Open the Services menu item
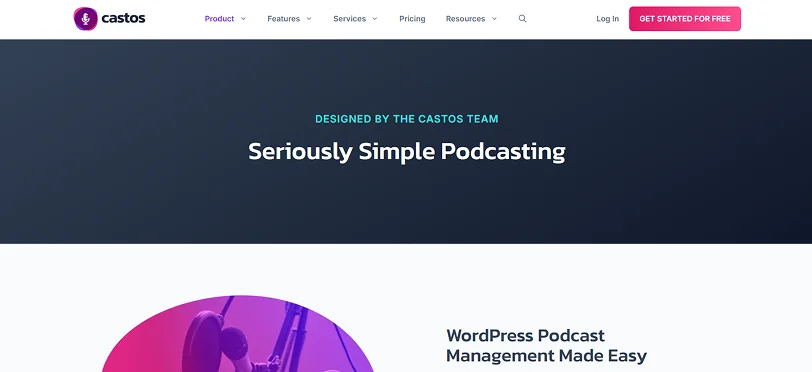The height and width of the screenshot is (372, 812). pos(350,19)
